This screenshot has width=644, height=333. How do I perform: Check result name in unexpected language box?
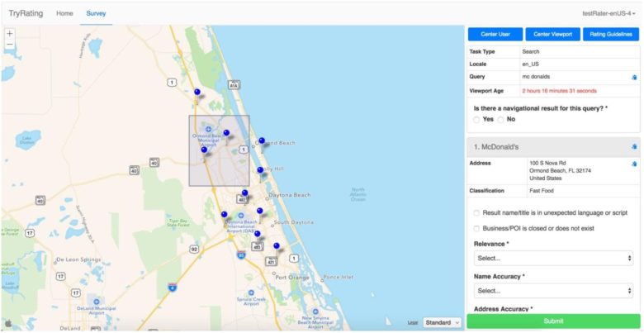click(x=477, y=213)
